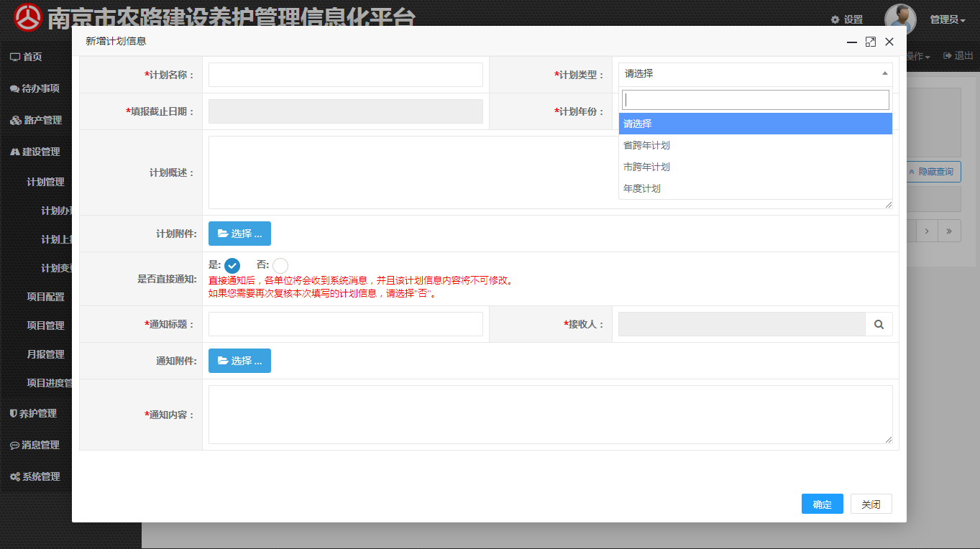Focus the dropdown search box
Screen dimensions: 980x549
[x=756, y=100]
